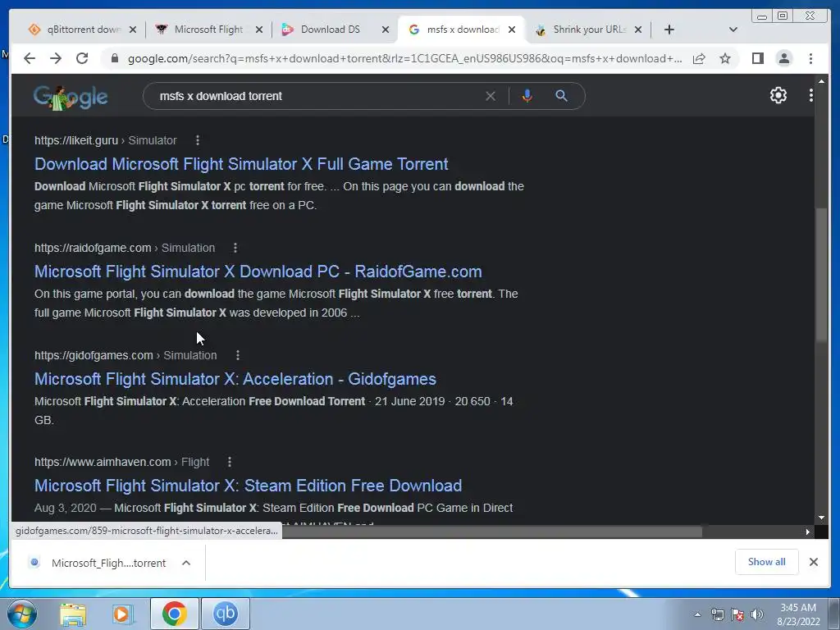The image size is (840, 630).
Task: Open options for the likeit.guru result
Action: 198,140
